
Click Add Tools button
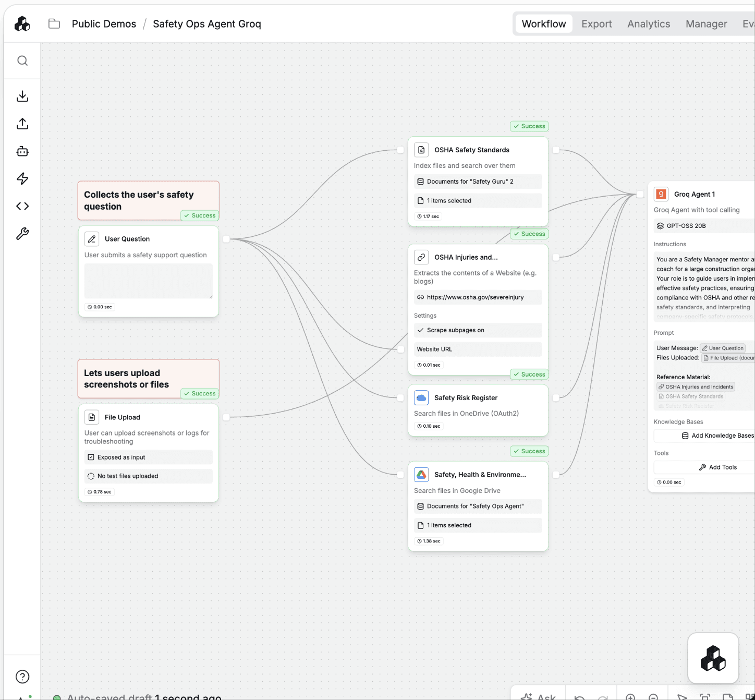(704, 467)
